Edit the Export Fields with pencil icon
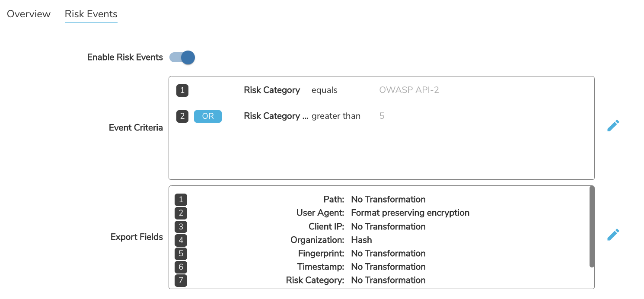Screen dimensions: 644x299 coord(613,235)
